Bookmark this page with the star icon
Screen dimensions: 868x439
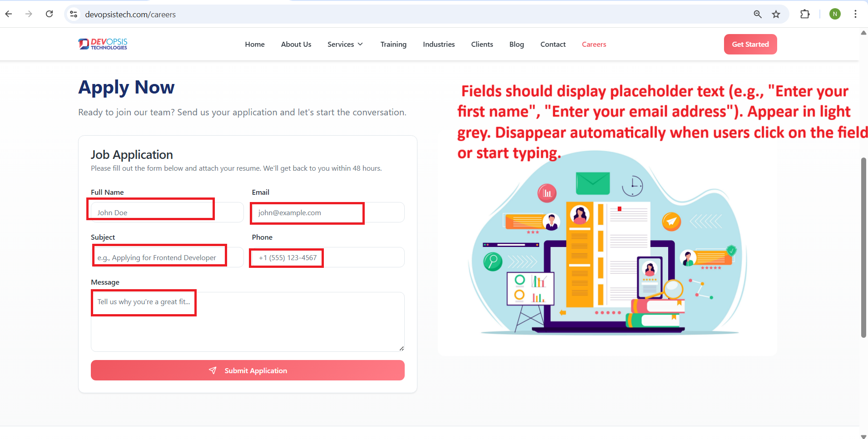point(776,14)
